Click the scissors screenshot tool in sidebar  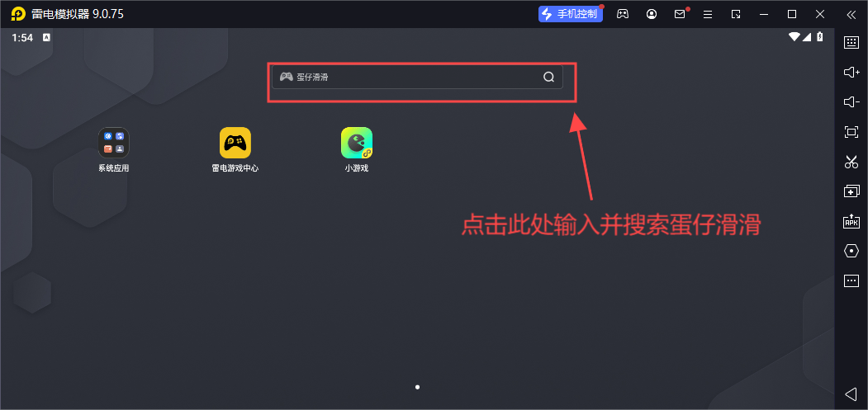click(851, 162)
